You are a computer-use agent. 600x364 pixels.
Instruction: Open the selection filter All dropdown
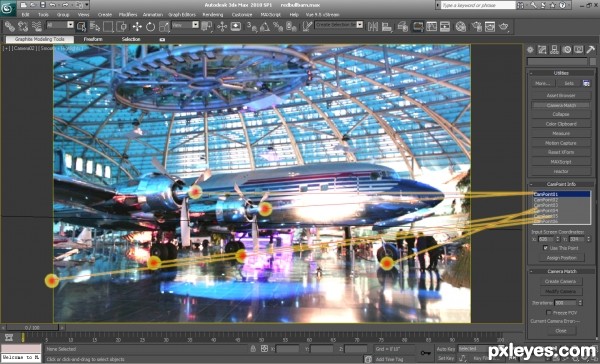[60, 25]
